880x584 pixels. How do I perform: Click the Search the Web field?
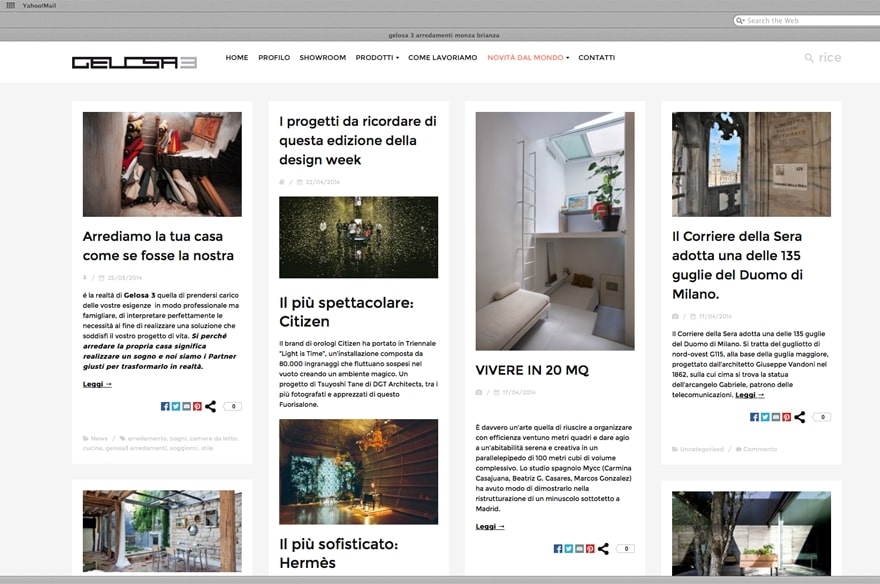tap(810, 20)
